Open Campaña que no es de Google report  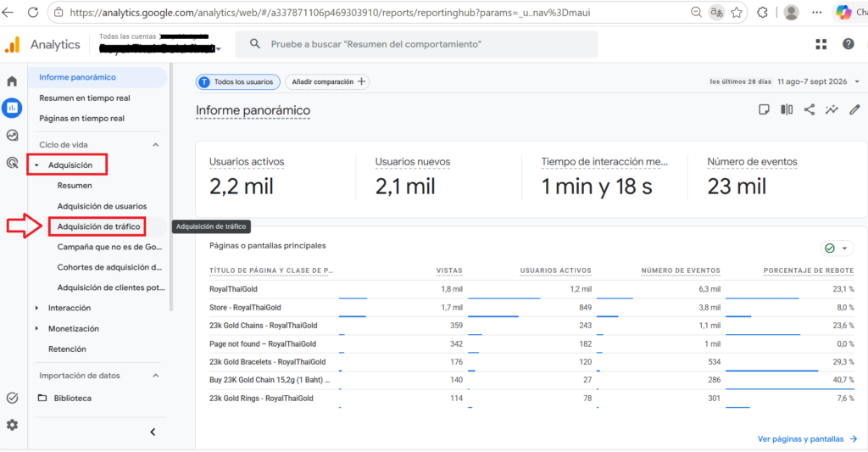(109, 247)
